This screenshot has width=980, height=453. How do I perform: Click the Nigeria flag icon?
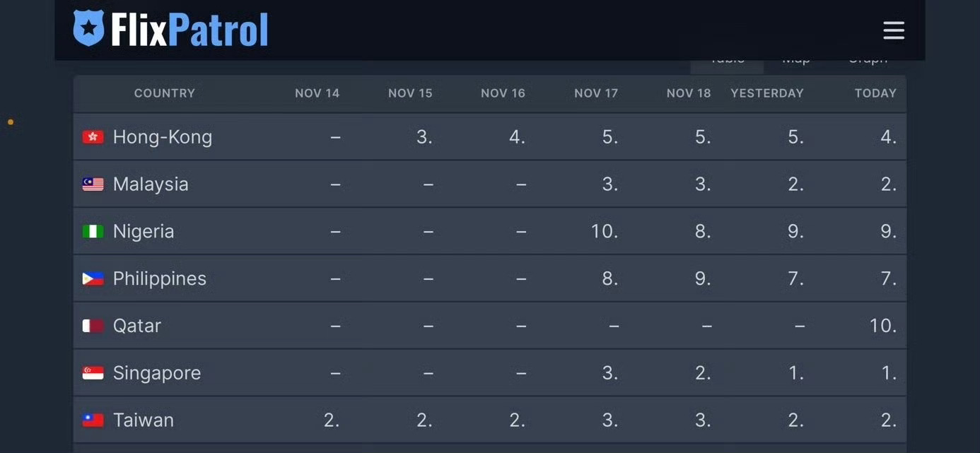click(x=93, y=231)
